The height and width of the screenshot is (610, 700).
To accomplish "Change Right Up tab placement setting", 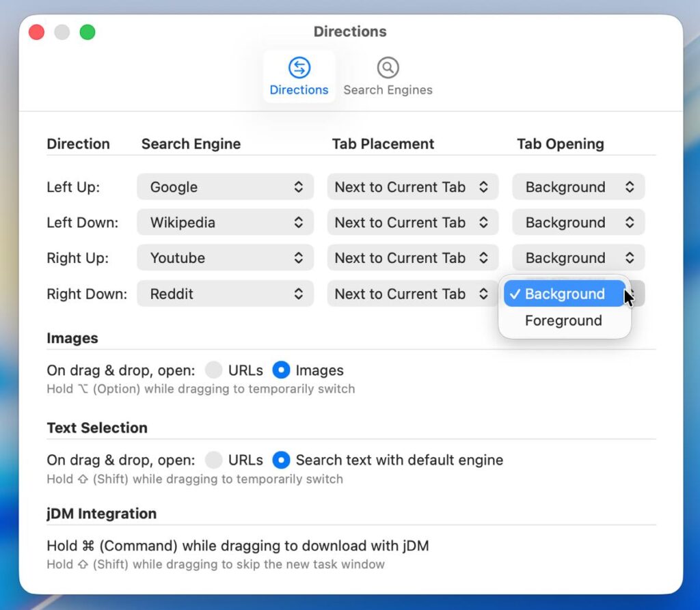I will pyautogui.click(x=412, y=258).
